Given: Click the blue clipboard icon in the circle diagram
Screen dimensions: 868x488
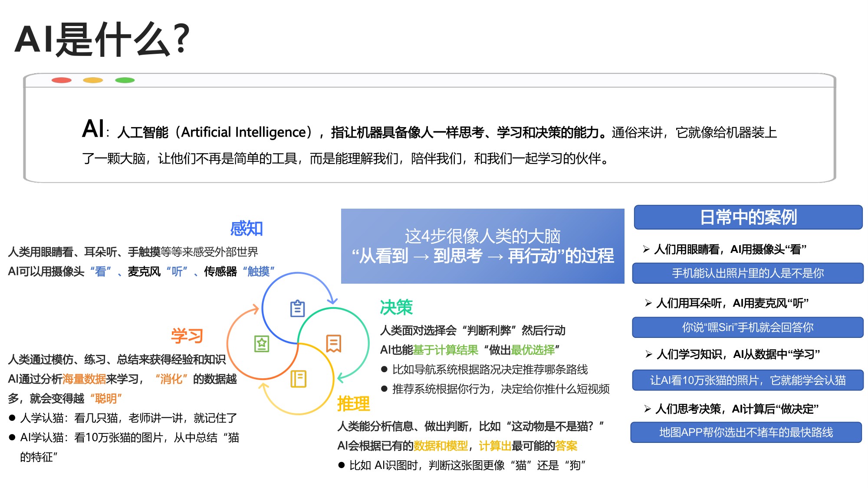Looking at the screenshot, I should click(x=297, y=308).
